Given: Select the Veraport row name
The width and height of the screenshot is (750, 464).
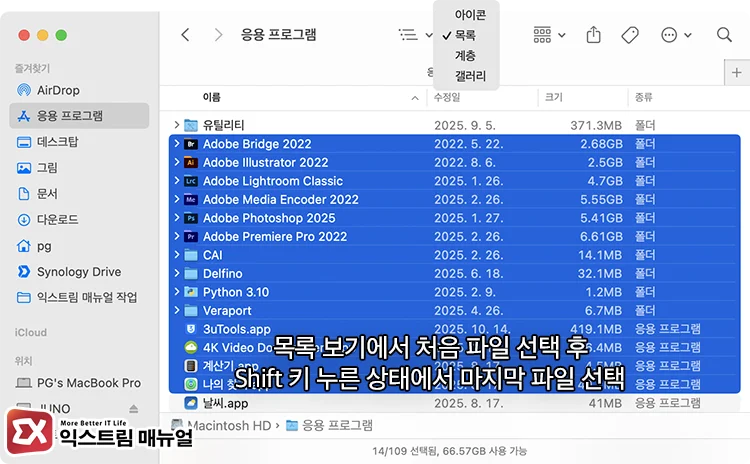Looking at the screenshot, I should click(x=227, y=311).
